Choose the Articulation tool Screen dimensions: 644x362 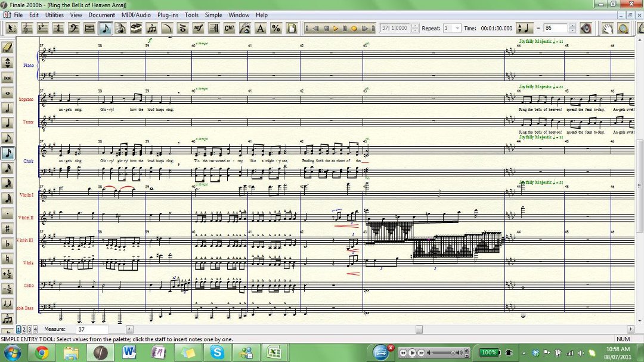[x=183, y=29]
